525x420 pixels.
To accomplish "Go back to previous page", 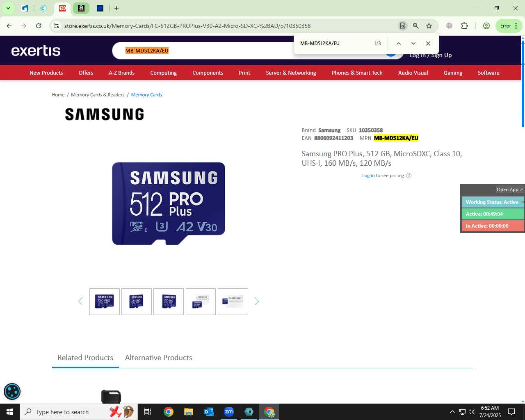I will click(9, 26).
